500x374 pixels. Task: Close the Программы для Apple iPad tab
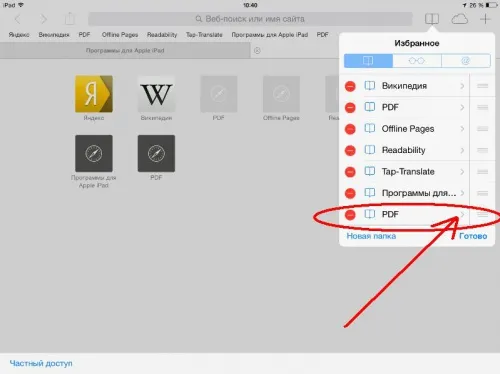(257, 51)
